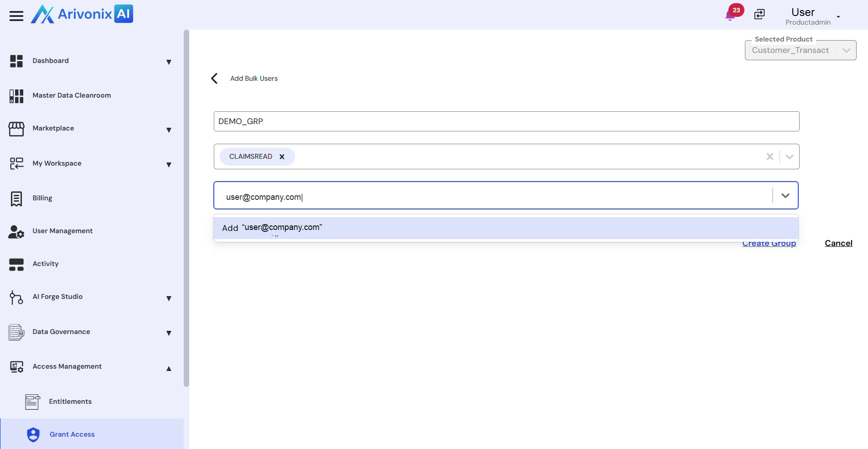The height and width of the screenshot is (449, 868).
Task: Click the notification bell icon
Action: [730, 15]
